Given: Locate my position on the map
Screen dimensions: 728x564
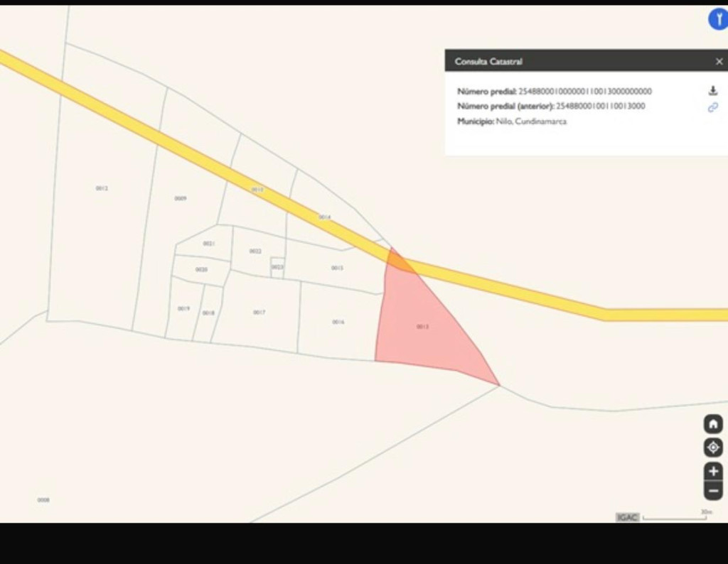Looking at the screenshot, I should [713, 448].
